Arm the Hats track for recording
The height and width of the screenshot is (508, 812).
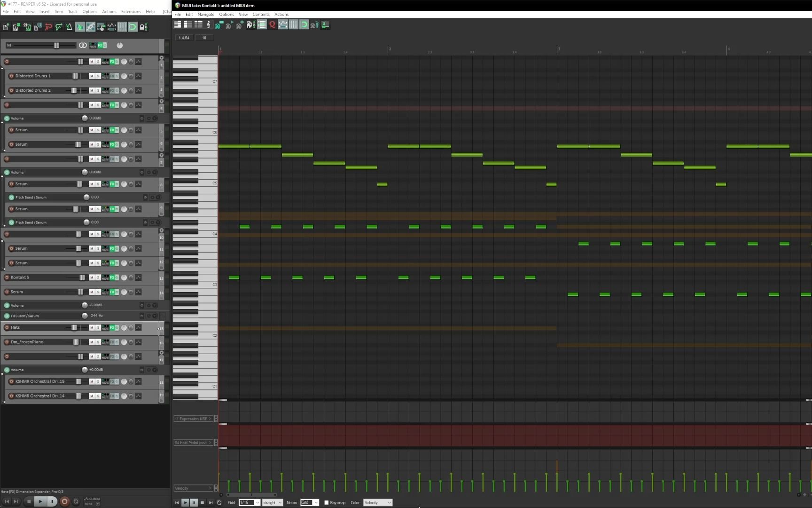[x=7, y=327]
